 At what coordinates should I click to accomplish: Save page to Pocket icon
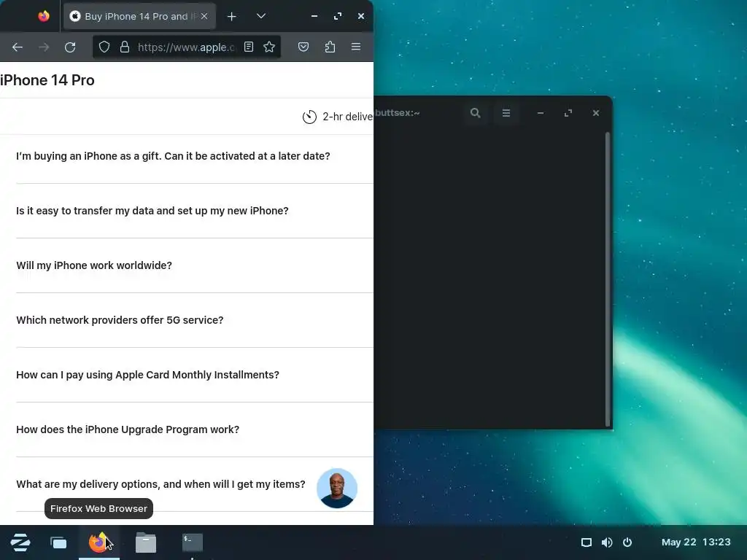coord(303,47)
